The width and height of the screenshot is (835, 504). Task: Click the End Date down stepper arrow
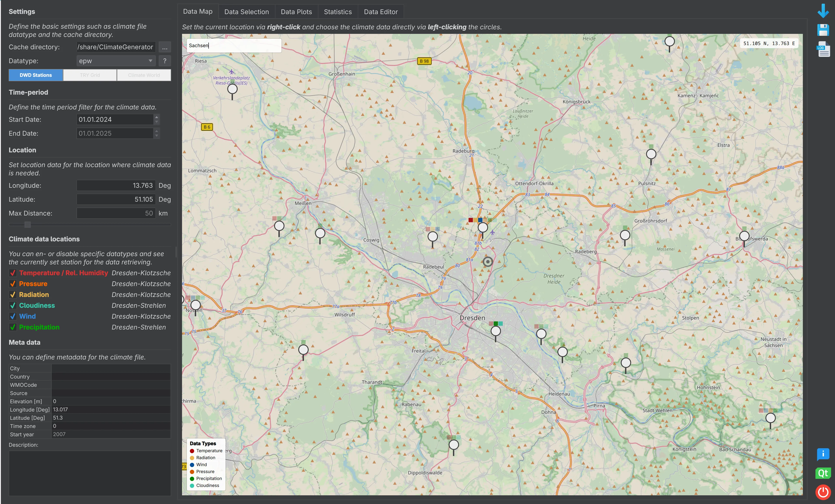tap(156, 136)
